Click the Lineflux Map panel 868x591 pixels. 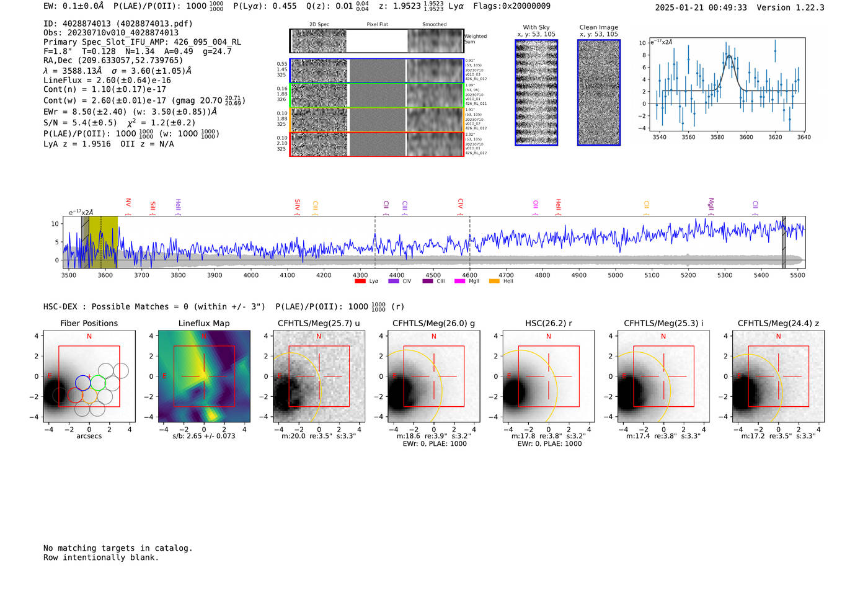[204, 376]
